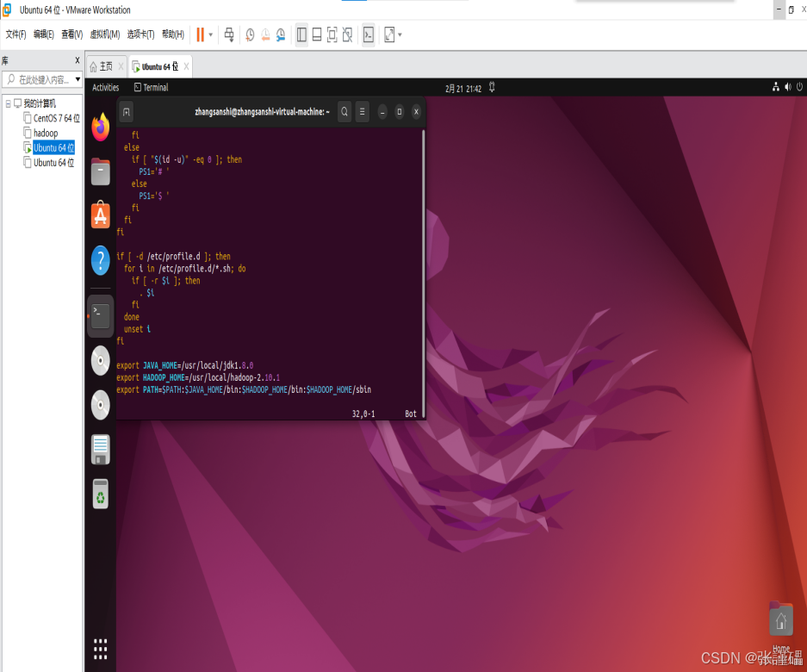Viewport: 807px width, 672px height.
Task: Show Applications grid at dock bottom
Action: click(x=101, y=649)
